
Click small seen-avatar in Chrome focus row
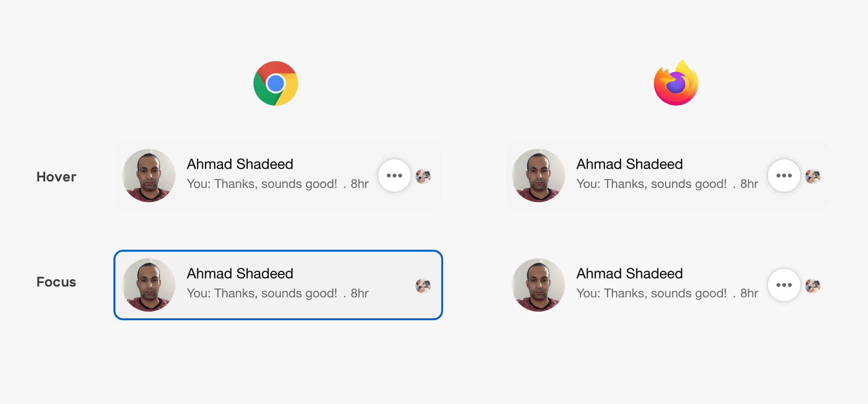[x=423, y=286]
